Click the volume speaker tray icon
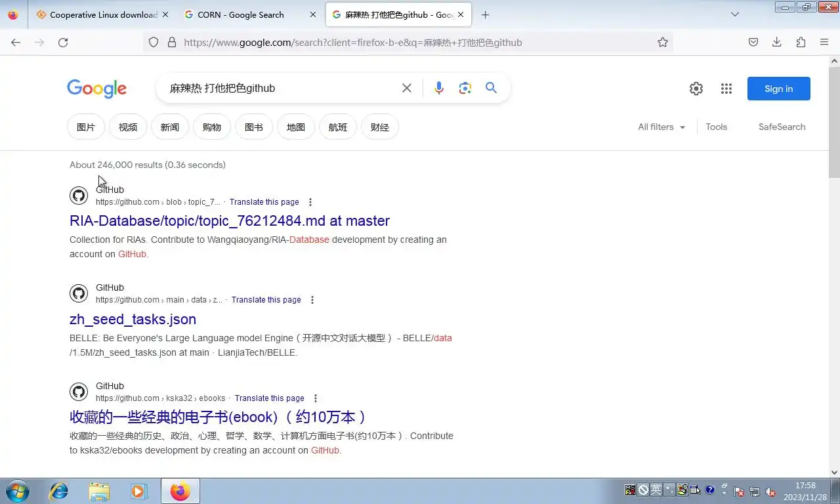 point(771,491)
